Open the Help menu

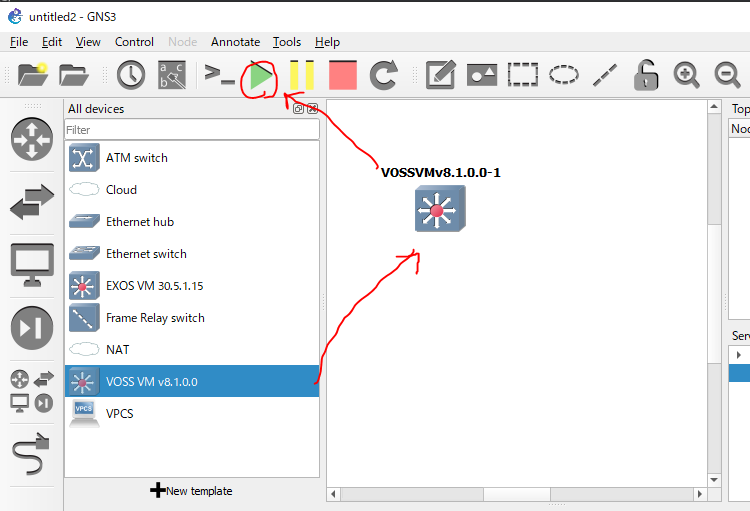(x=327, y=42)
